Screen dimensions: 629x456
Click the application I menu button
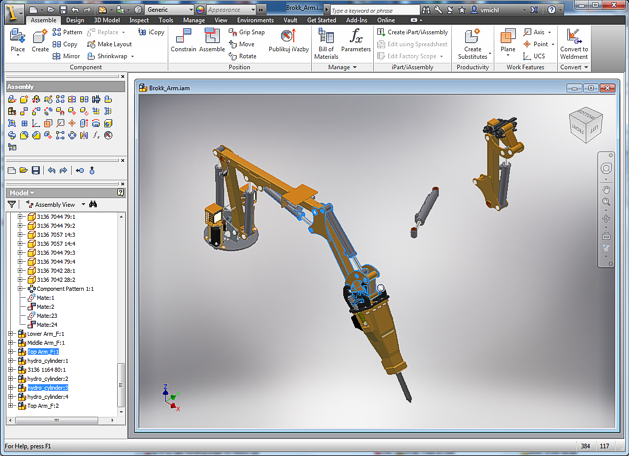[14, 13]
